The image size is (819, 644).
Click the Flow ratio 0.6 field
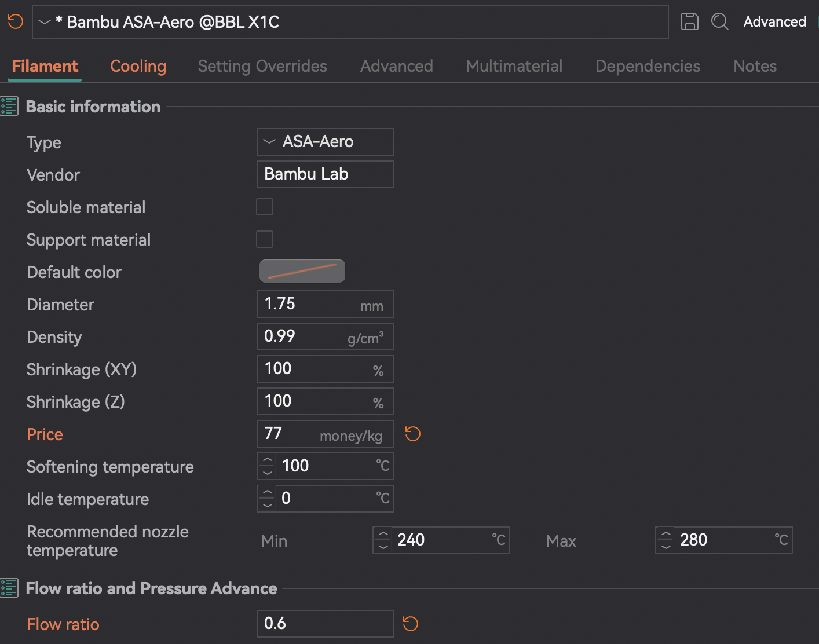[326, 624]
